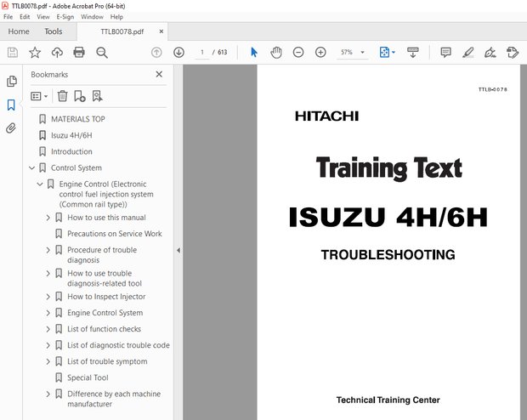
Task: Close the TTLB0078.pdf tab
Action: (161, 31)
